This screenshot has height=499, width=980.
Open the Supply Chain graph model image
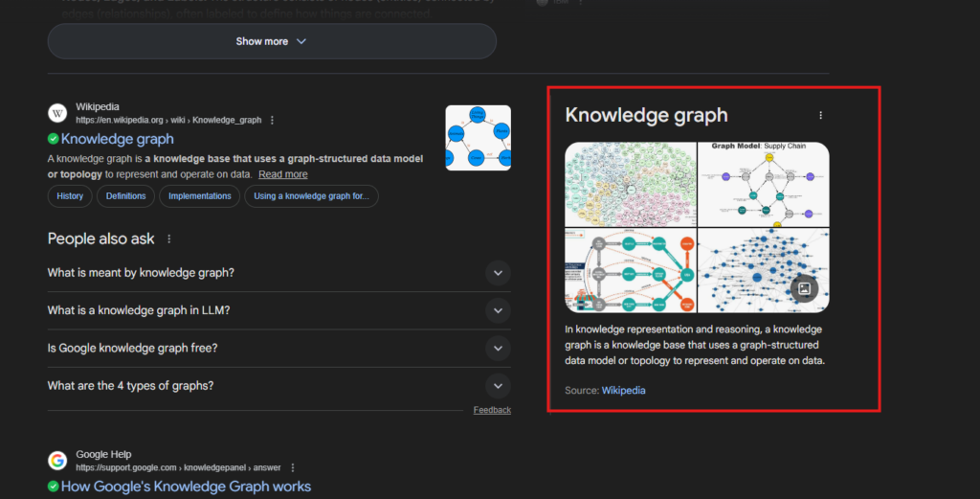click(764, 183)
